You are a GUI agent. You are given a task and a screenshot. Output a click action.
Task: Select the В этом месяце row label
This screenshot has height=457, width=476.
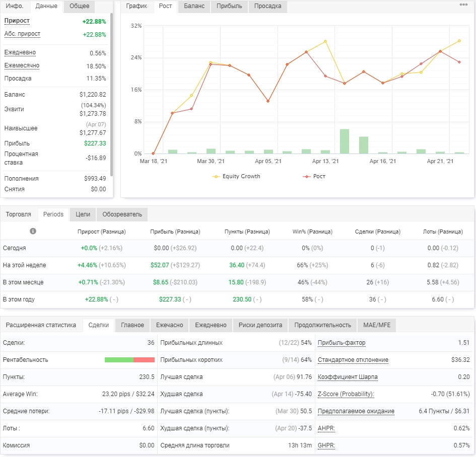click(23, 282)
